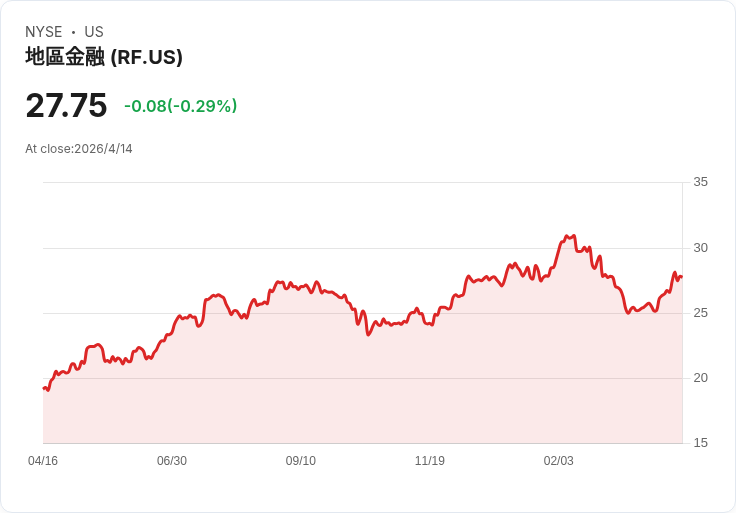Click the 20 label on the price axis
736x513 pixels.
pyautogui.click(x=701, y=378)
